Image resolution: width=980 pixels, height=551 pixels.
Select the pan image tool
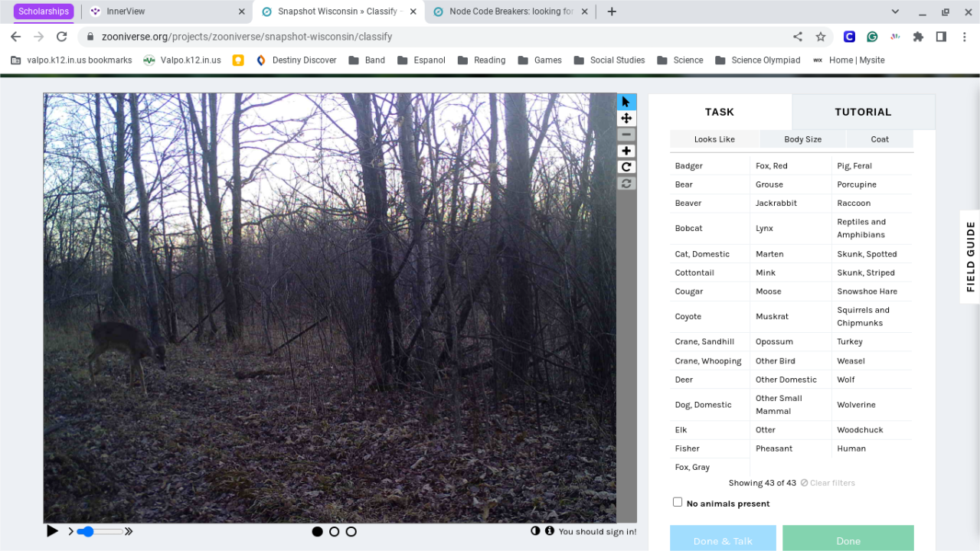tap(626, 118)
